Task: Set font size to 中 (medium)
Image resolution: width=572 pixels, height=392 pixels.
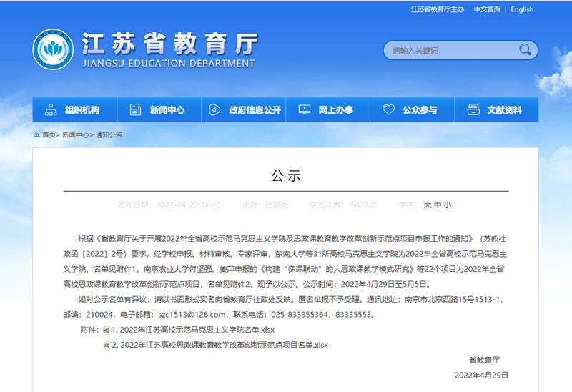Action: pos(438,205)
